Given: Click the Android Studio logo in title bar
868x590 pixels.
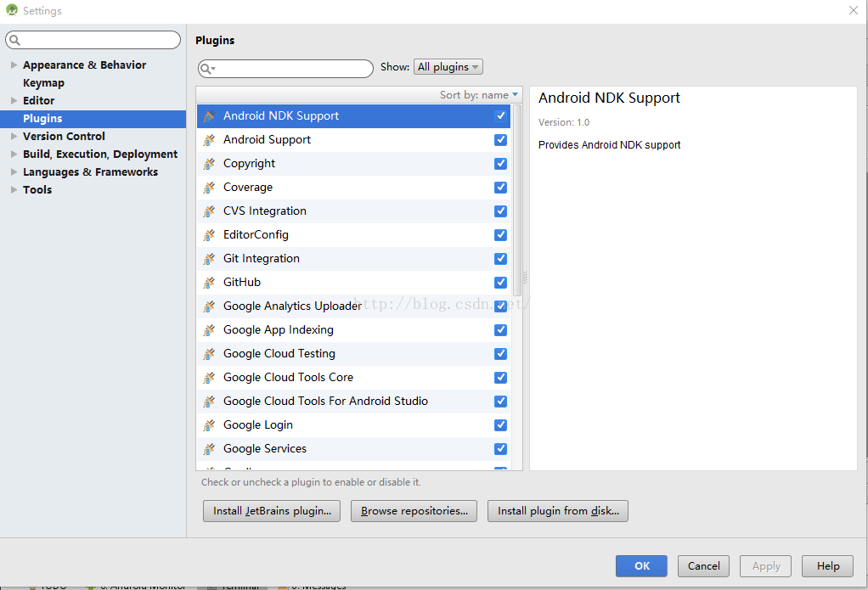Looking at the screenshot, I should point(12,10).
